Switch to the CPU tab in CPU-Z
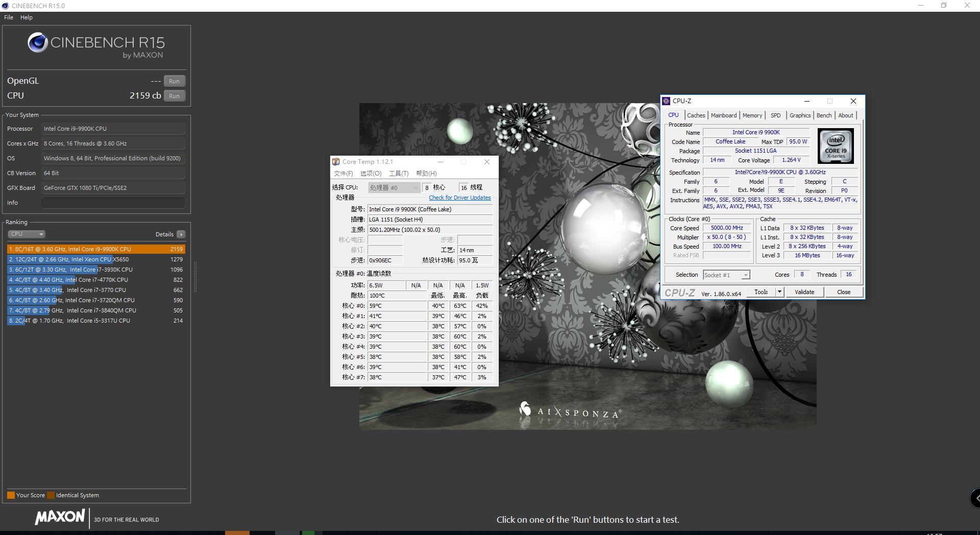 click(674, 115)
